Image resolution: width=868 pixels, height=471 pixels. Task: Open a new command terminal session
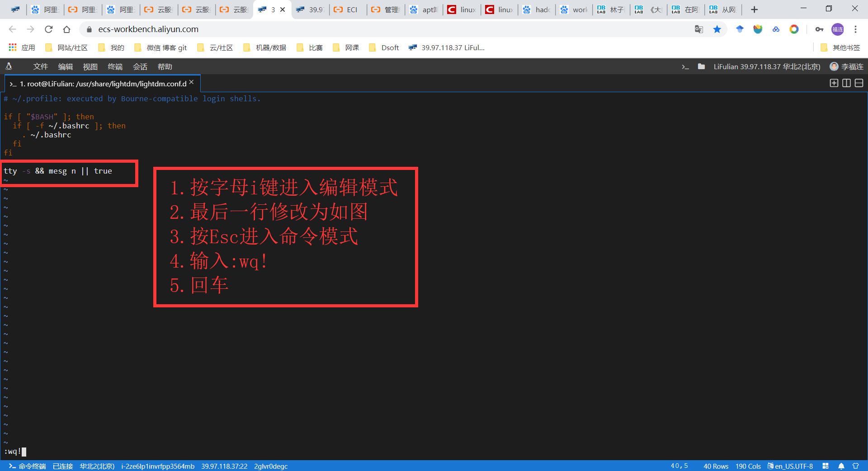tap(685, 66)
